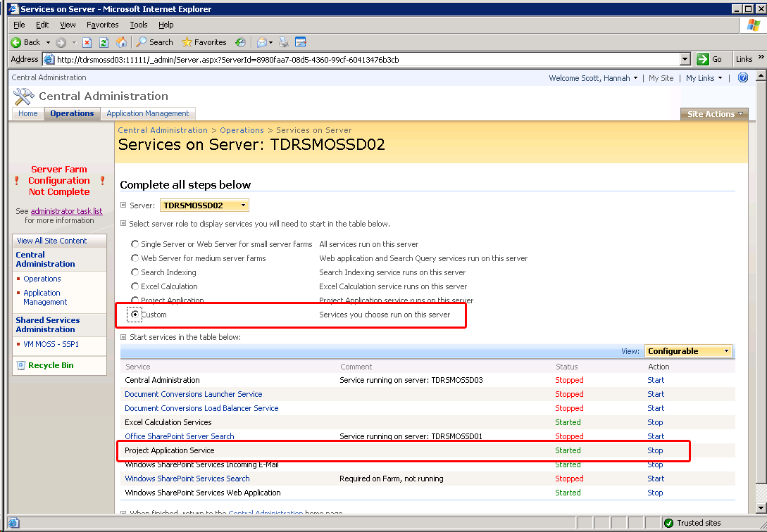Open the Server TDRSMOSSD02 dropdown
Screen dimensions: 767x532
click(204, 205)
